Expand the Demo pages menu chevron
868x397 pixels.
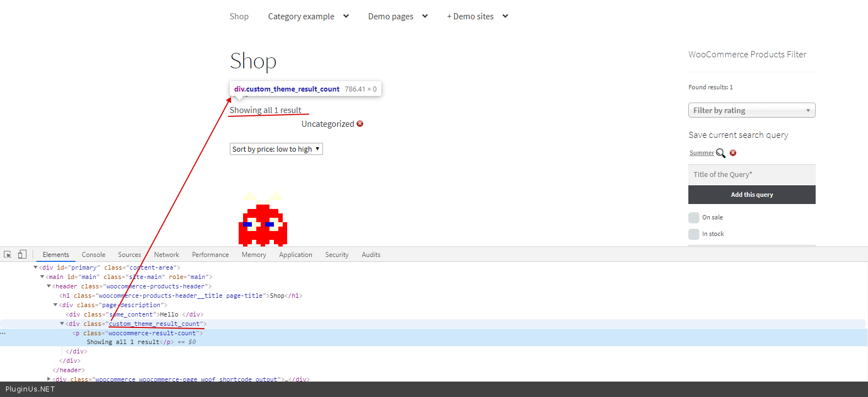point(425,16)
